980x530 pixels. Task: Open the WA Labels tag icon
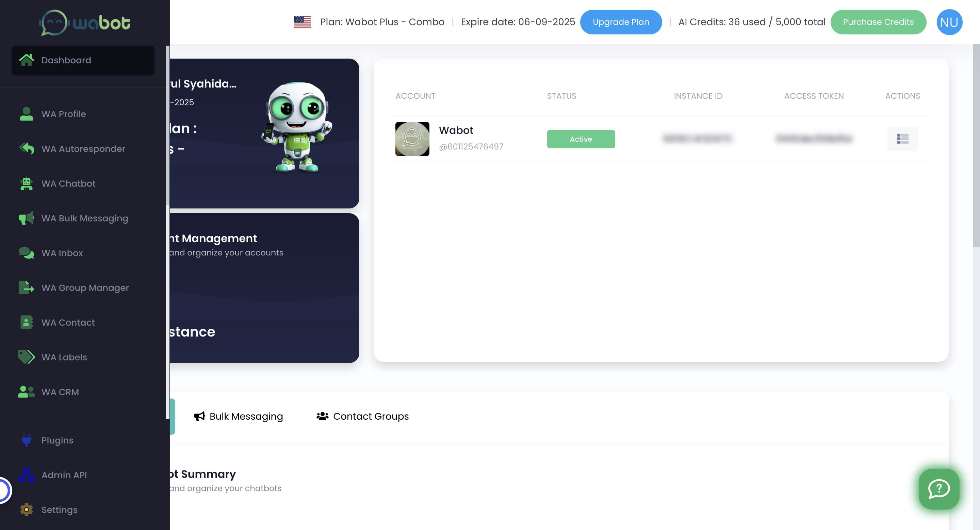(x=26, y=357)
